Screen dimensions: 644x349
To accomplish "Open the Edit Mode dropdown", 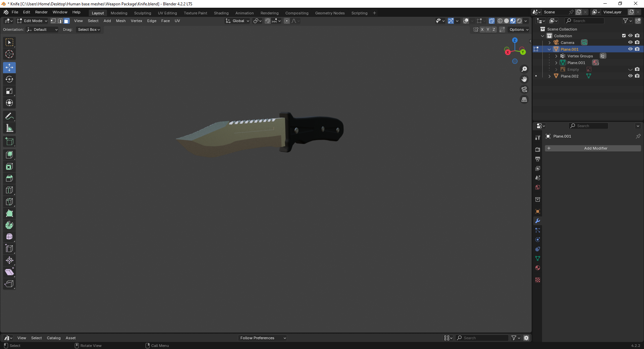I will (x=33, y=21).
